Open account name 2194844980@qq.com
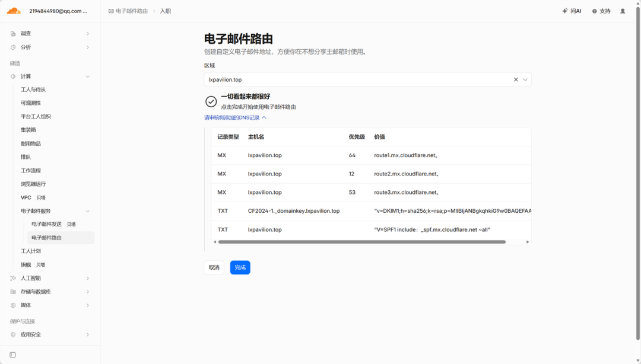This screenshot has height=364, width=641. tap(58, 11)
